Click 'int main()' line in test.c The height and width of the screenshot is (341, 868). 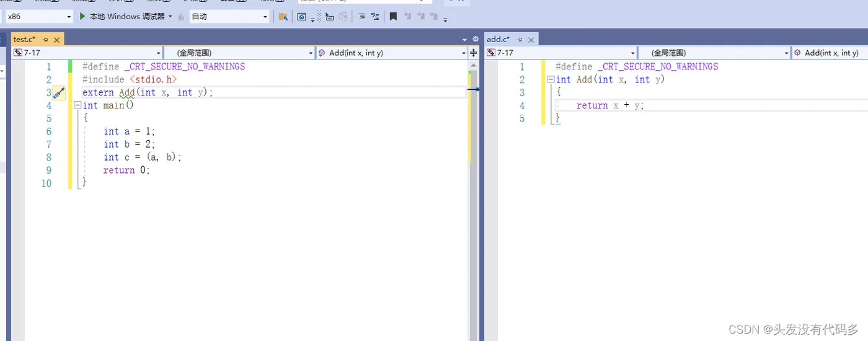coord(108,105)
